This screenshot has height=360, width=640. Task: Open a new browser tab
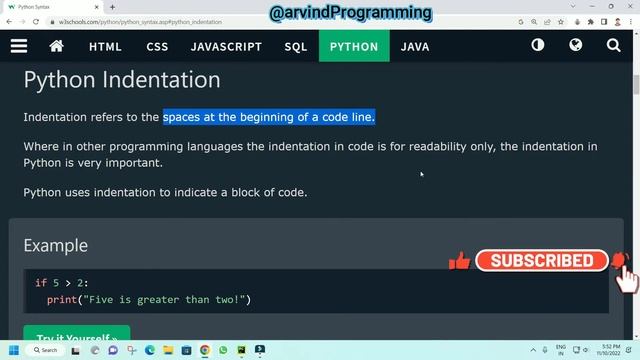(x=112, y=7)
